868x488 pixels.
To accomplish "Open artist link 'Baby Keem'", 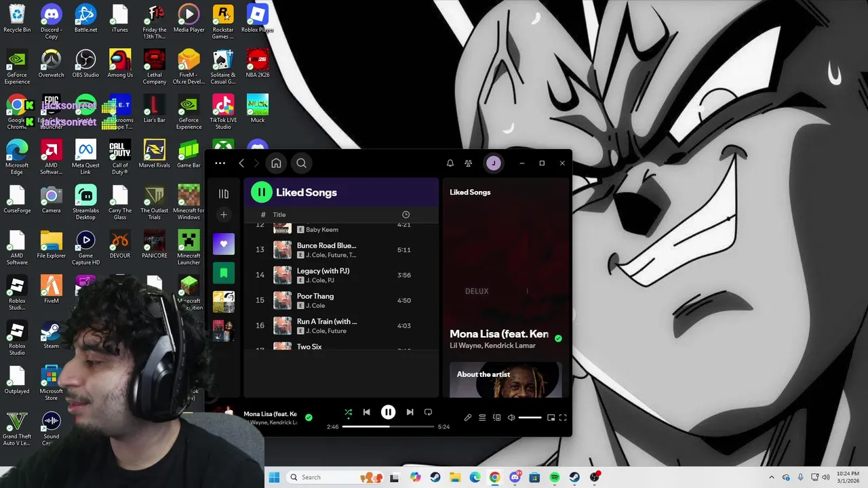I will (322, 230).
